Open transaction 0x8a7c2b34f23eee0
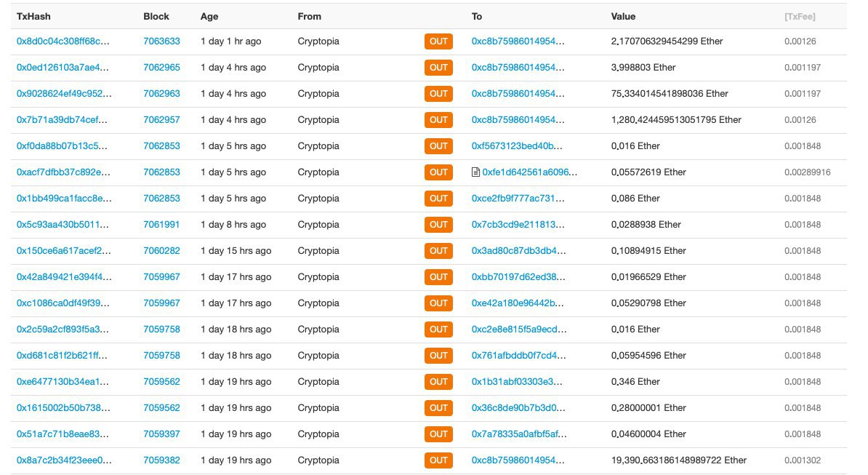This screenshot has width=868, height=475. (64, 460)
